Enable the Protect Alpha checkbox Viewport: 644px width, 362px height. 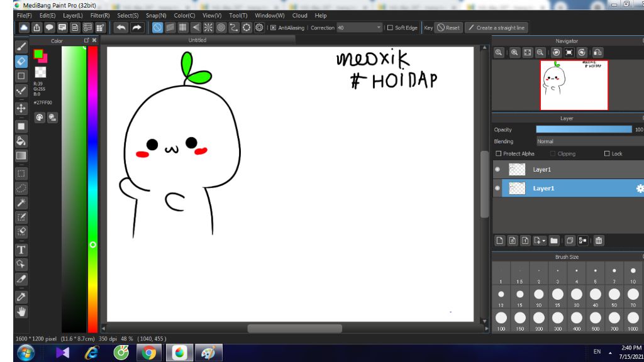(x=499, y=153)
